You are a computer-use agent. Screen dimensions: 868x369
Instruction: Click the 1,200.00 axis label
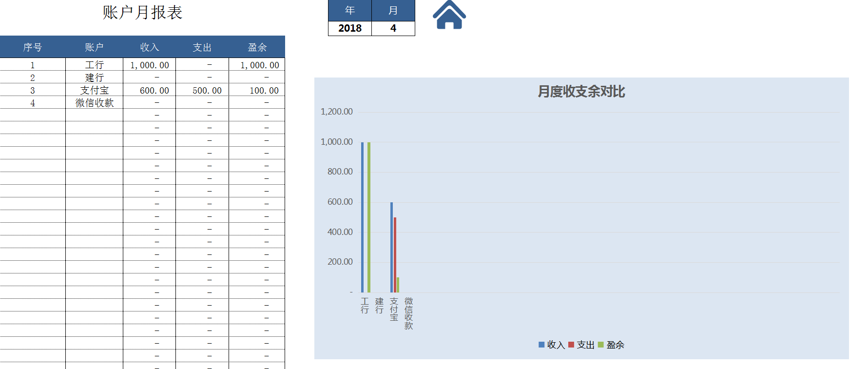click(336, 112)
